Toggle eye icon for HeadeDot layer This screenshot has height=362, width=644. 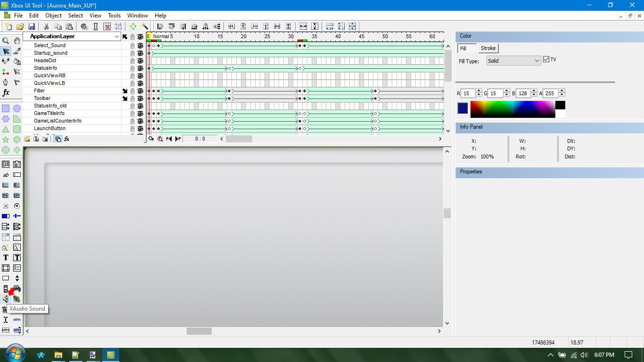[140, 60]
